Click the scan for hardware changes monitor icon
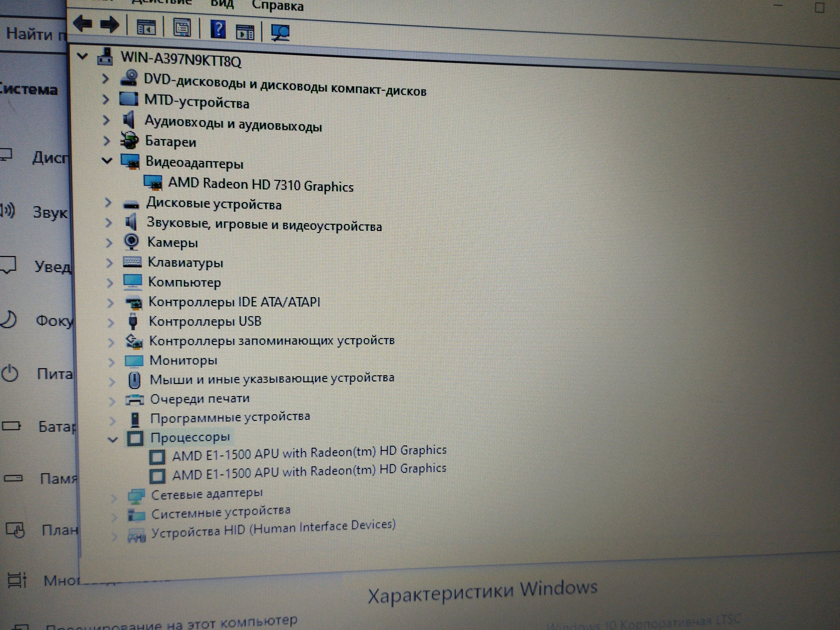840x630 pixels. (280, 32)
